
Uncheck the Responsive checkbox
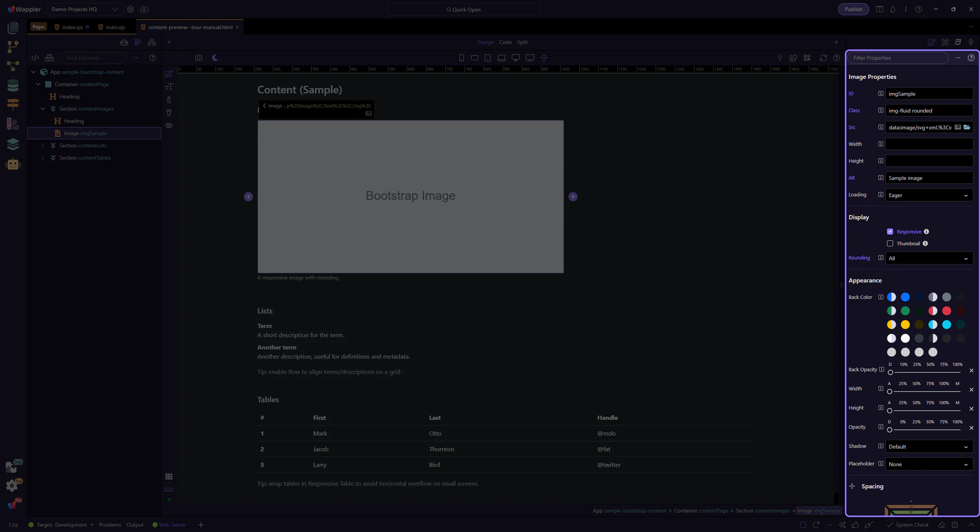coord(890,232)
